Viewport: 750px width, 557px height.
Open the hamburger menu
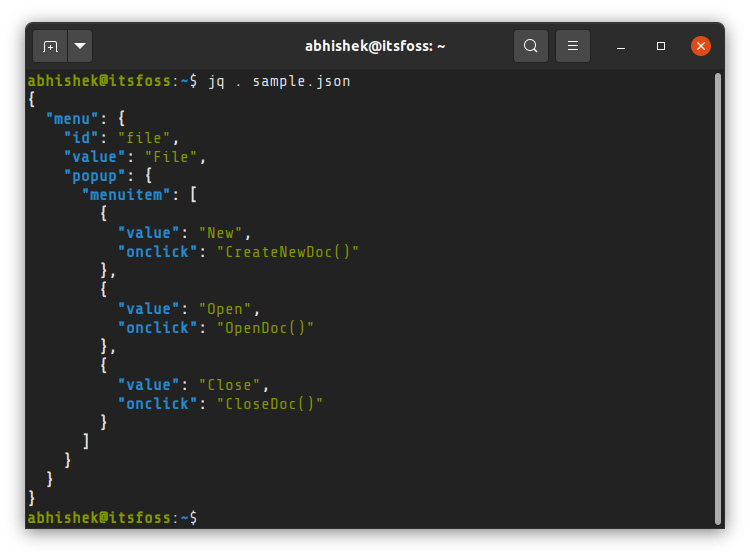573,46
